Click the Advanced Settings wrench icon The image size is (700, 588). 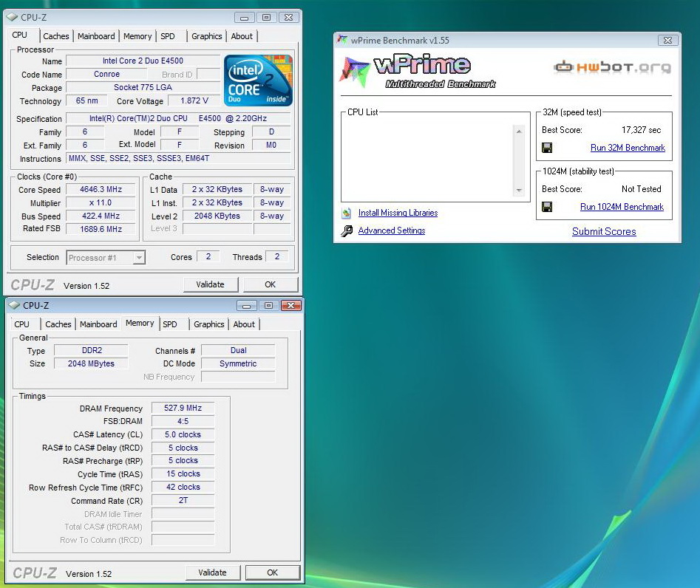(347, 230)
